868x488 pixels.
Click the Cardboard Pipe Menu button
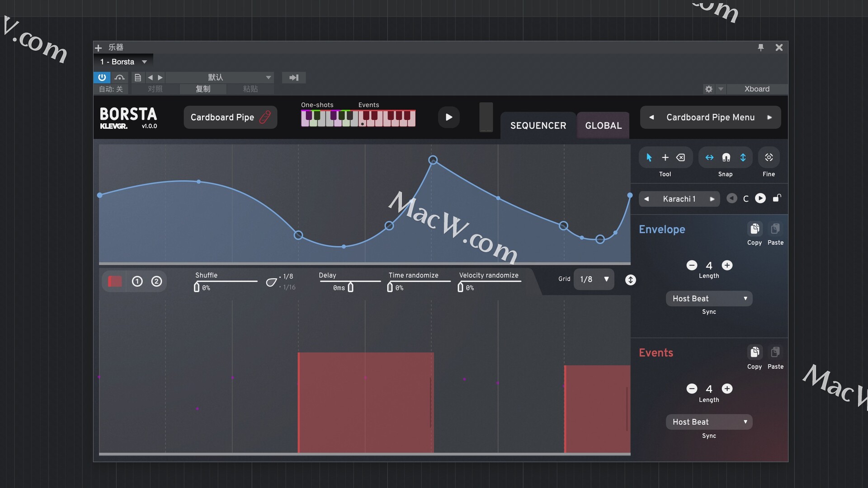pos(710,117)
